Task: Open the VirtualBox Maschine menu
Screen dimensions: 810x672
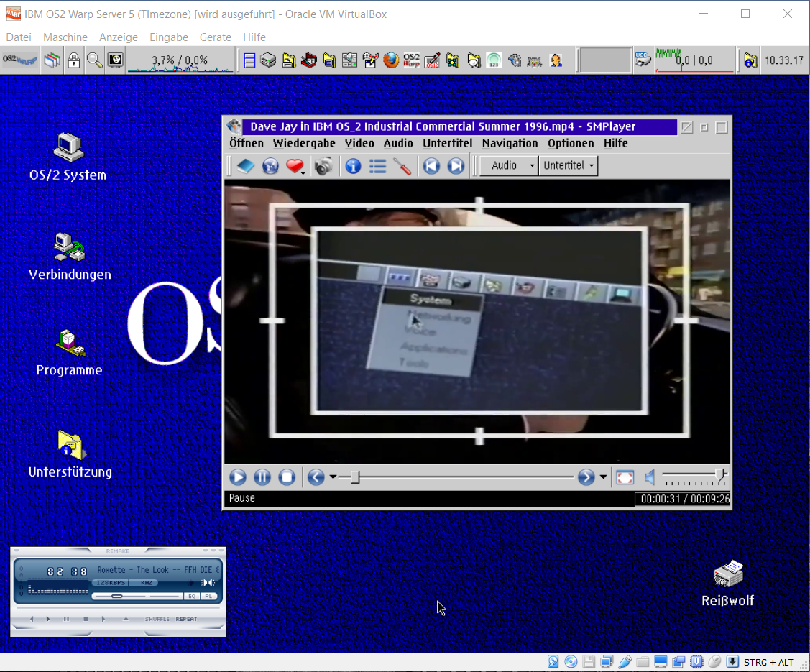Action: point(65,37)
